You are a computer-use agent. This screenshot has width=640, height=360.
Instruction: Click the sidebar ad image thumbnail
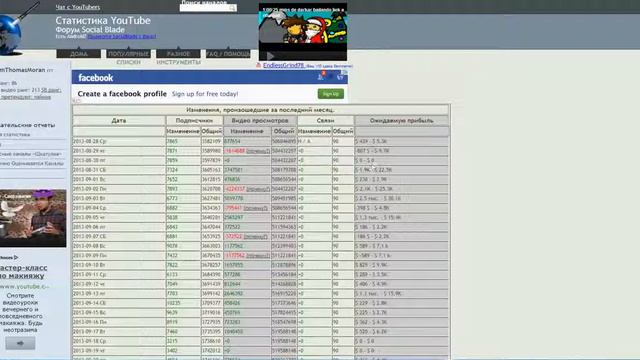33,218
